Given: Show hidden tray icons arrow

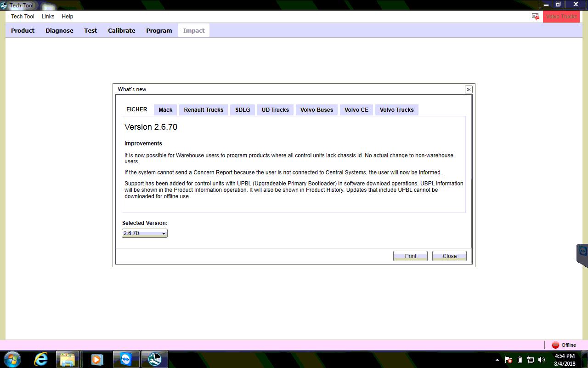Looking at the screenshot, I should click(497, 360).
